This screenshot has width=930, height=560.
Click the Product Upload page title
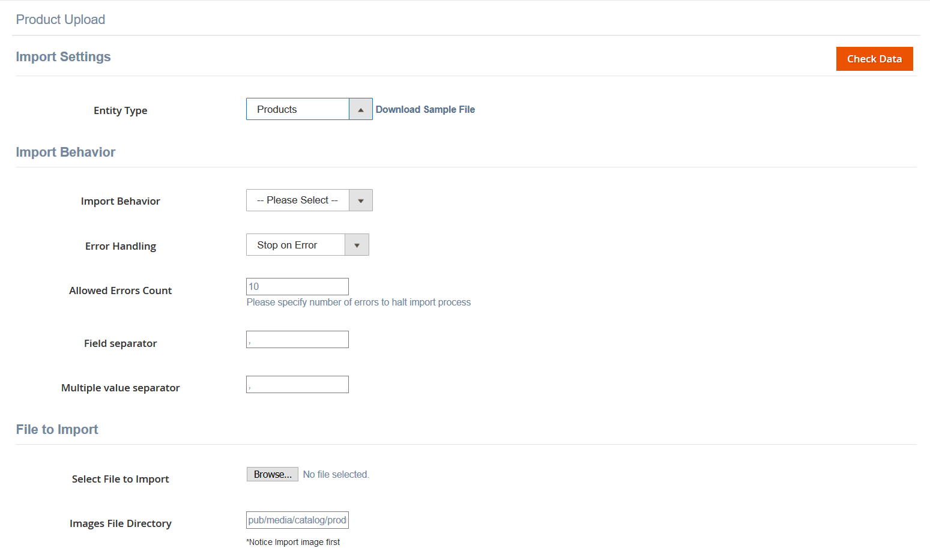[61, 19]
